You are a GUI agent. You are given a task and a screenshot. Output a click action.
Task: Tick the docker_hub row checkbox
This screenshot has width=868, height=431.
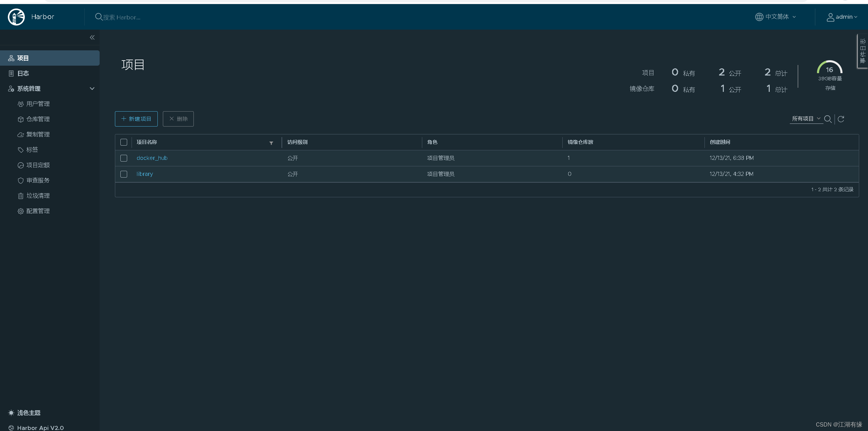coord(124,158)
